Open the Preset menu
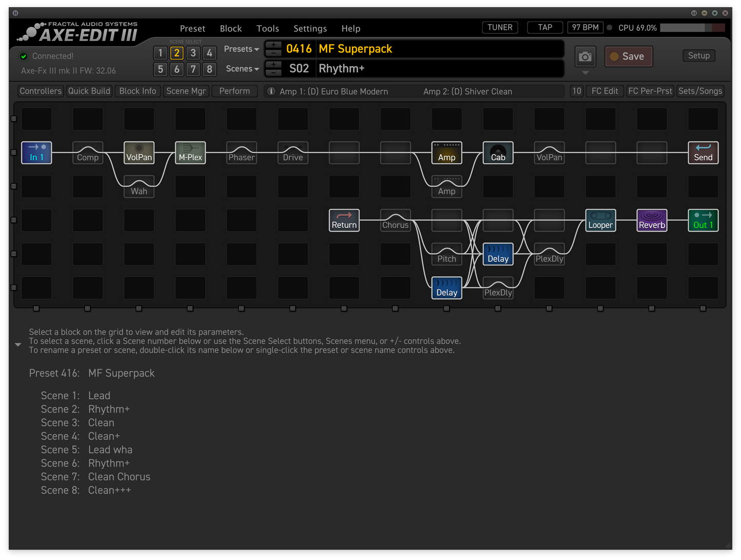 [192, 29]
